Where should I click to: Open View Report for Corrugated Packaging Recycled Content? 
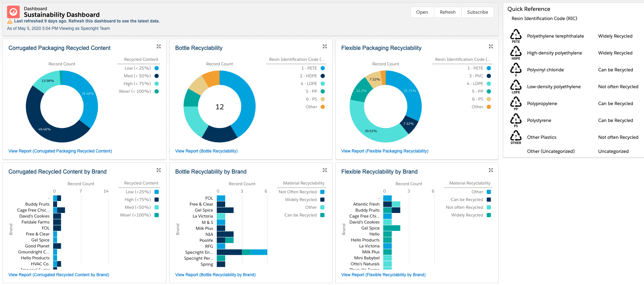tap(60, 151)
